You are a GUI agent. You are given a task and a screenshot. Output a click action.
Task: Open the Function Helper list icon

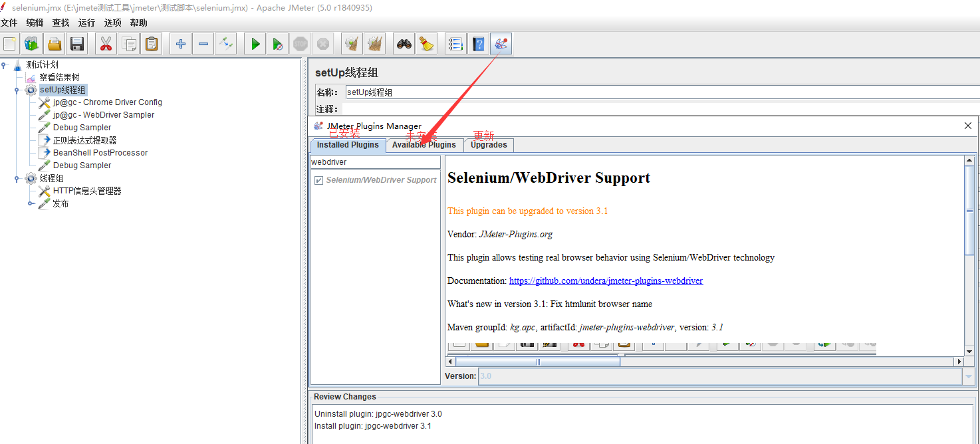click(455, 45)
